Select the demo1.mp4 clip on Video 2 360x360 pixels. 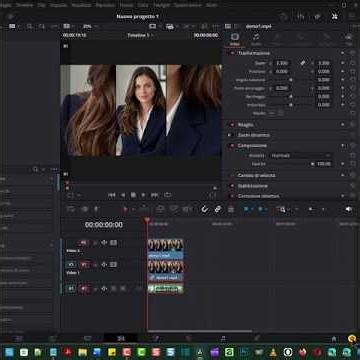point(166,249)
